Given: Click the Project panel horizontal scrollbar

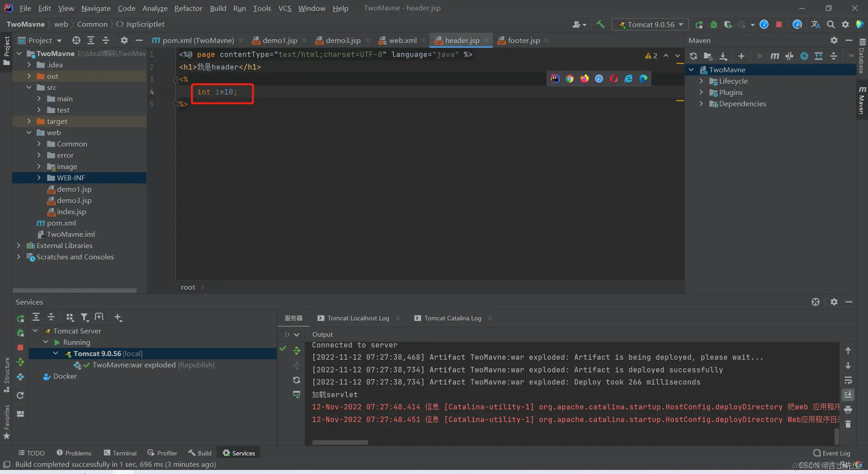Looking at the screenshot, I should point(75,291).
